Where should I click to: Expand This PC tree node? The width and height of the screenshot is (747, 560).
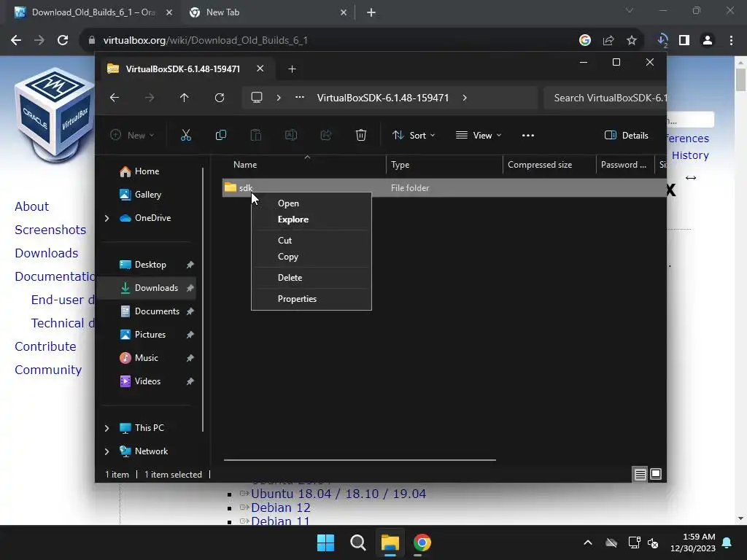(107, 428)
